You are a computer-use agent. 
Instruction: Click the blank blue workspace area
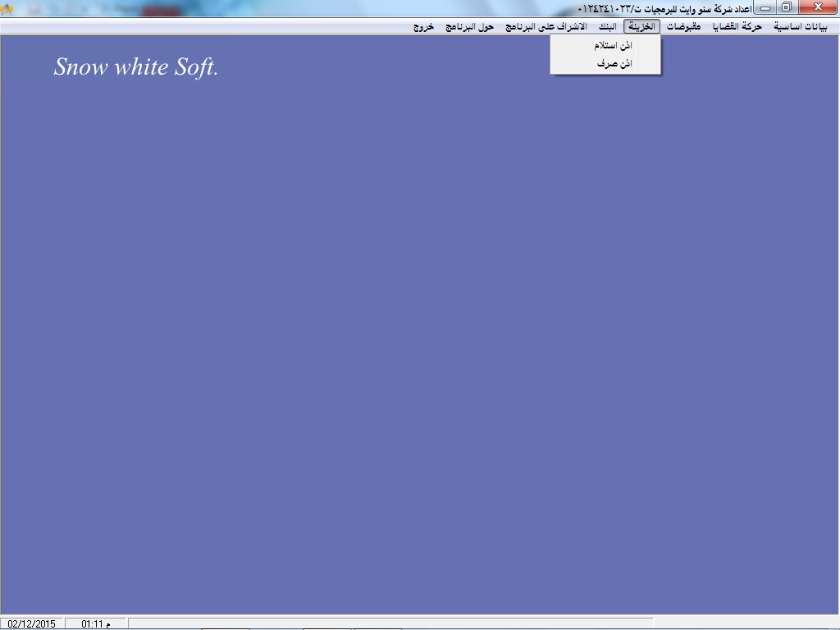tap(410, 328)
